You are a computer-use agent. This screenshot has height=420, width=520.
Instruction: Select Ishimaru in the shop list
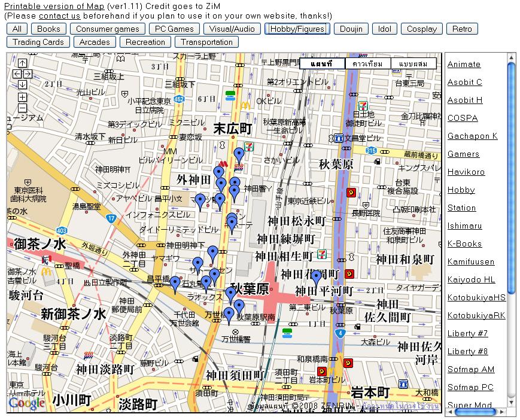(x=464, y=226)
